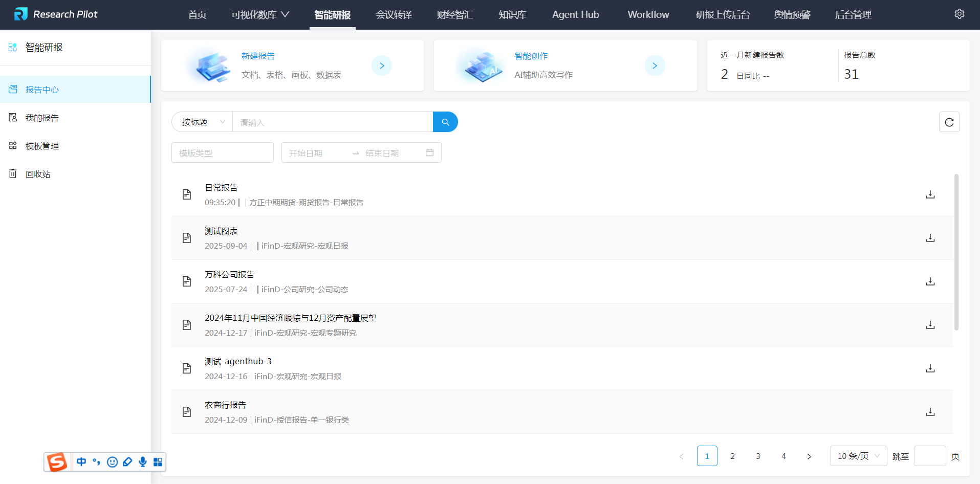980x484 pixels.
Task: Open the settings gear icon
Action: (x=959, y=14)
